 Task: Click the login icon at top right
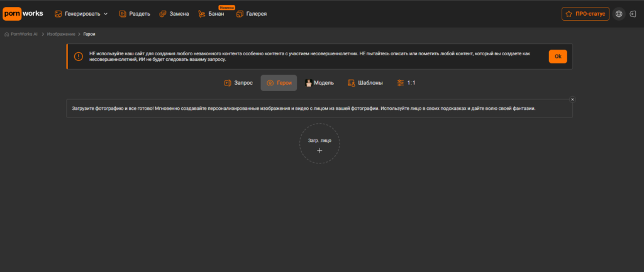(x=633, y=14)
